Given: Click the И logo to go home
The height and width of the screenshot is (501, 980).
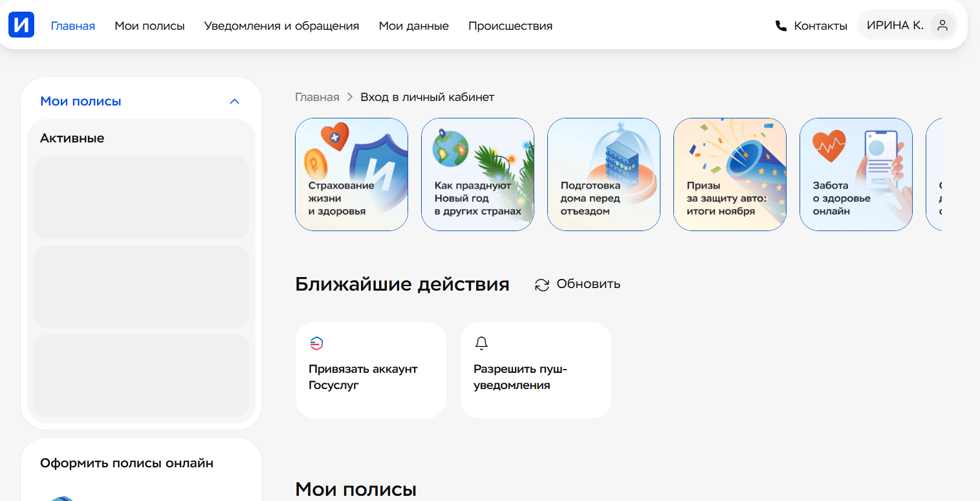Looking at the screenshot, I should pyautogui.click(x=21, y=25).
